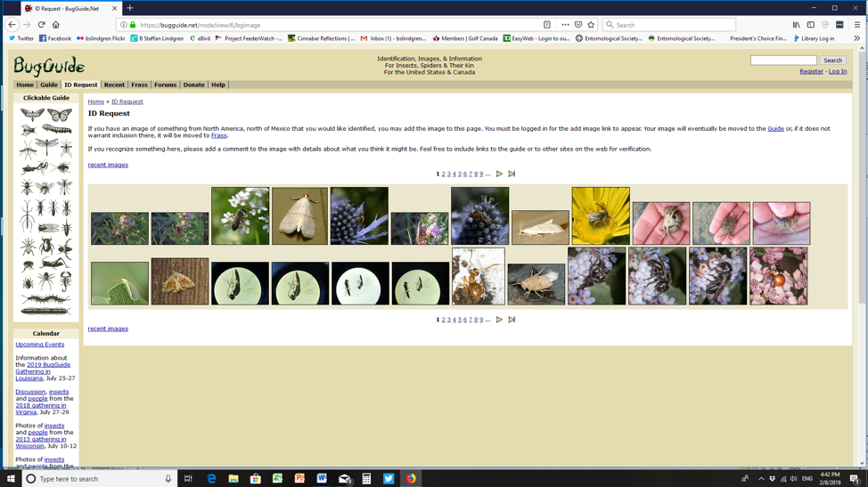Click the Firefox reload button
This screenshot has height=487, width=868.
coord(41,25)
